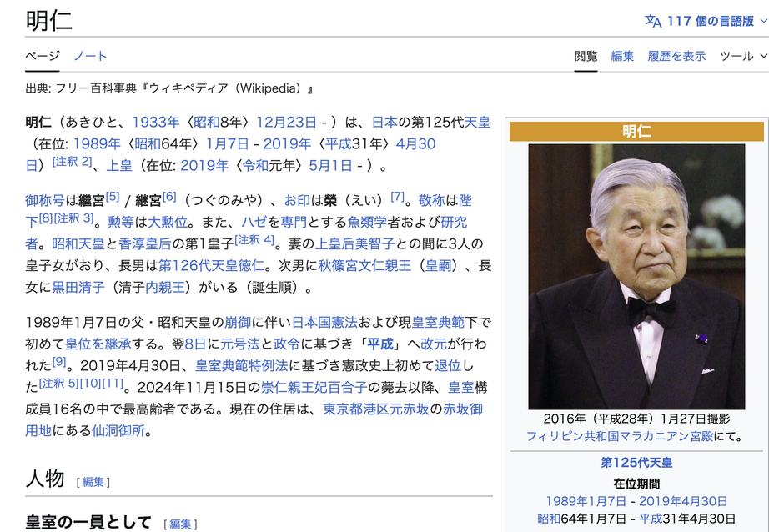
Task: Click the 編集 tab at top
Action: click(622, 56)
